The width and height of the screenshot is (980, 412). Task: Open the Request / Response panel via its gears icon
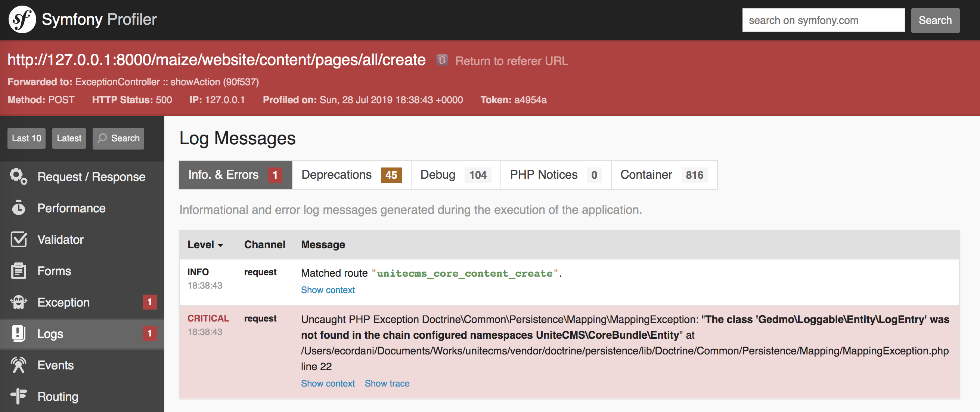click(x=18, y=176)
